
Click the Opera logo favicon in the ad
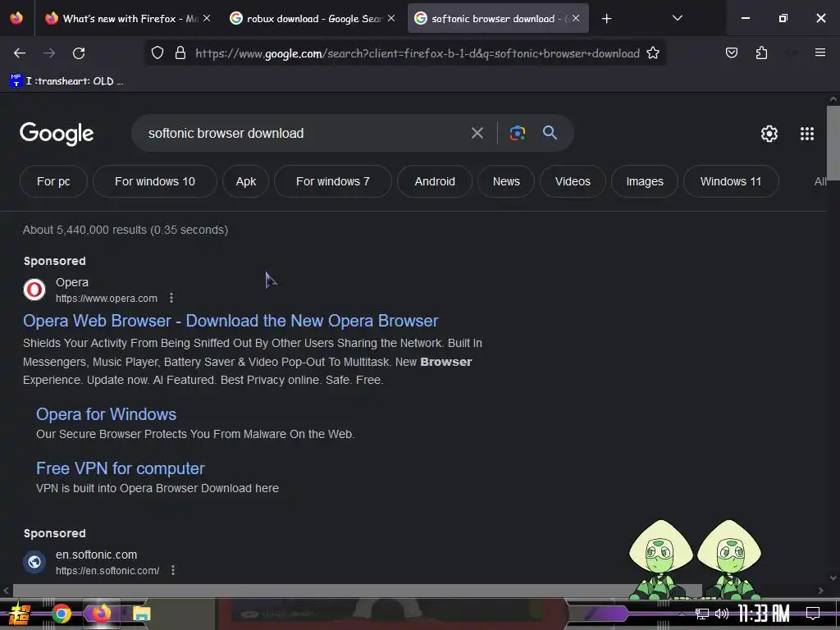pyautogui.click(x=34, y=290)
